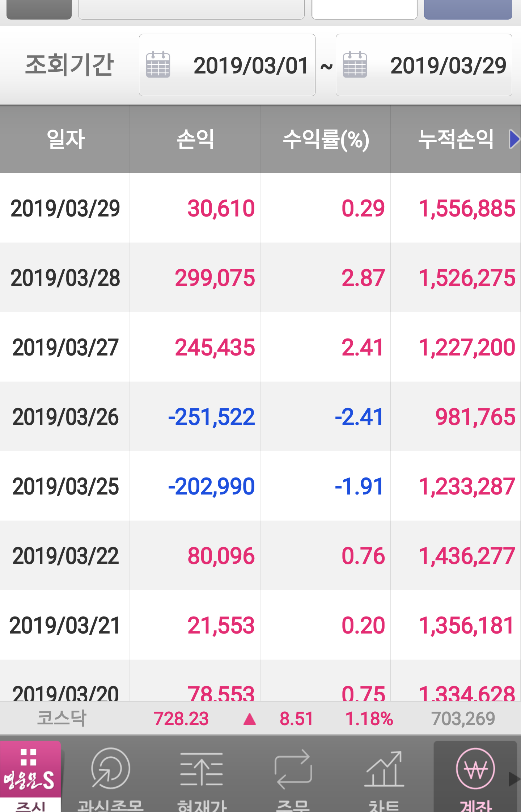This screenshot has width=521, height=812.
Task: Click the 수익률(%) column header
Action: point(325,139)
